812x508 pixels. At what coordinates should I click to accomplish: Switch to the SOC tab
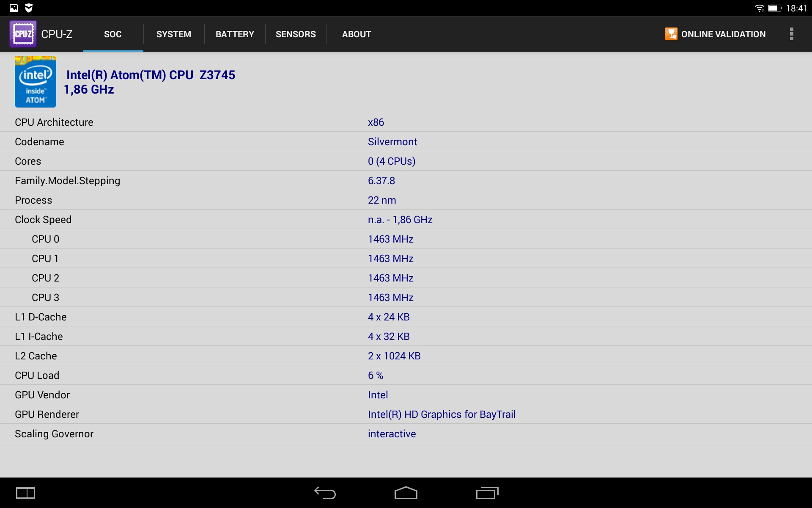pyautogui.click(x=113, y=34)
